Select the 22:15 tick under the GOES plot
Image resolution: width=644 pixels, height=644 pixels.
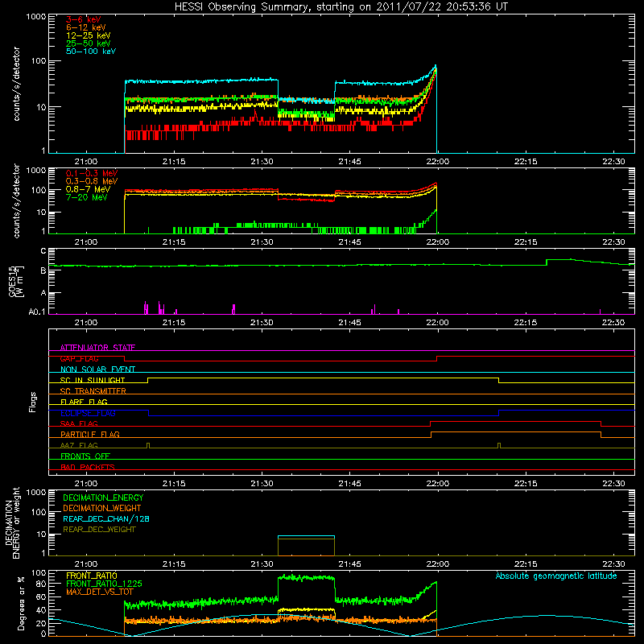click(526, 323)
